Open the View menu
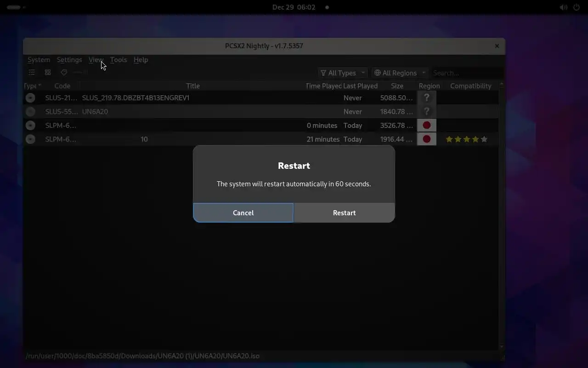 96,60
